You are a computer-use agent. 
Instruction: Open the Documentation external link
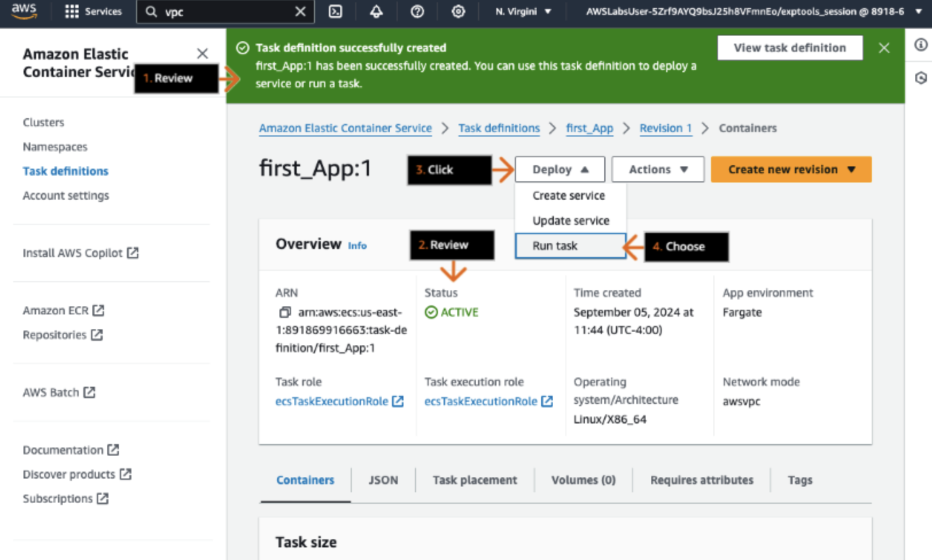[x=71, y=450]
